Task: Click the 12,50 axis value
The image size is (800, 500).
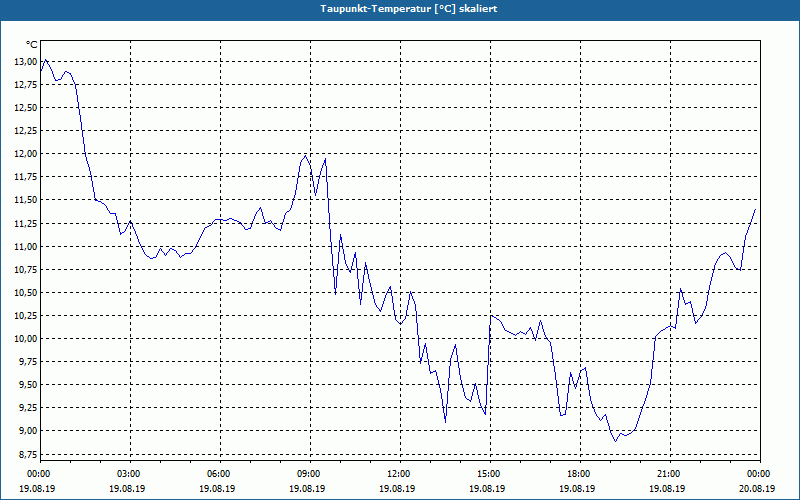Action: [x=27, y=108]
